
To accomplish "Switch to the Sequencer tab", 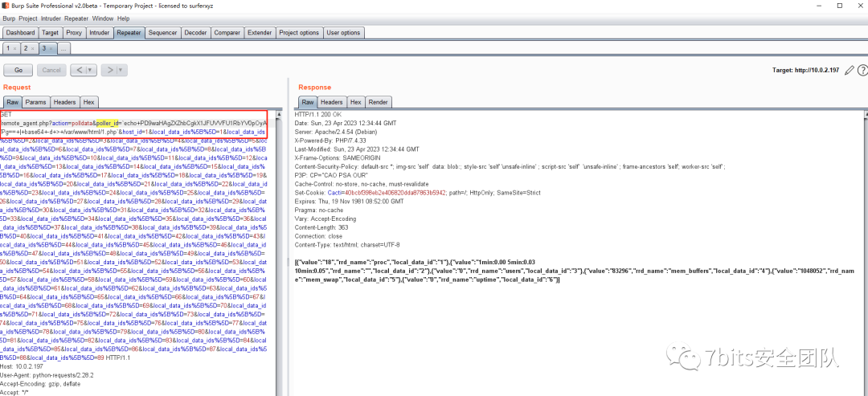I will click(x=162, y=33).
